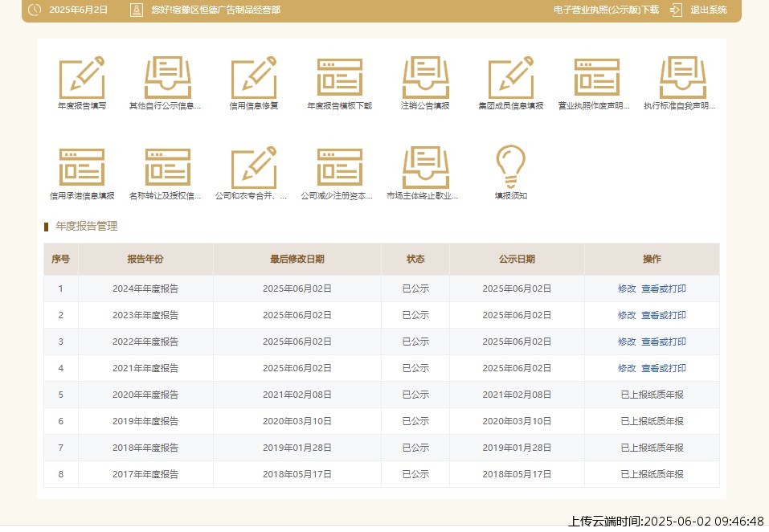Select the 2018年年度报告 cell
The height and width of the screenshot is (532, 769).
[145, 448]
